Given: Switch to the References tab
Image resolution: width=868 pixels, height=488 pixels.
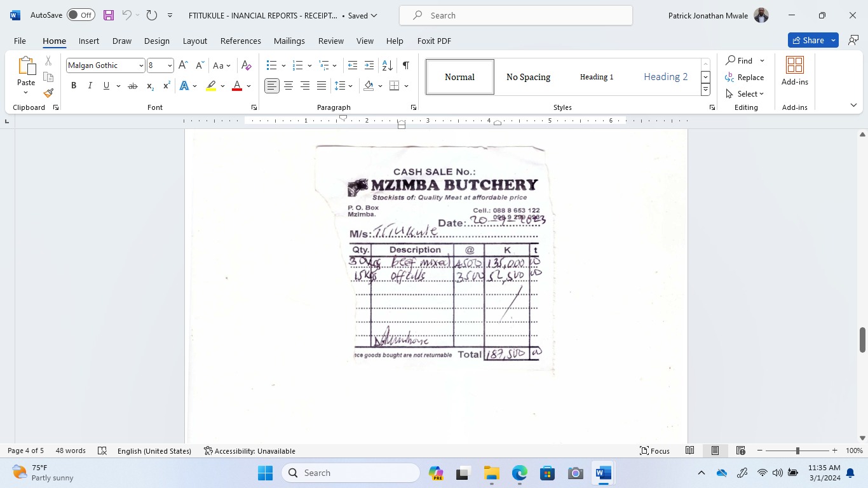Looking at the screenshot, I should click(x=241, y=41).
